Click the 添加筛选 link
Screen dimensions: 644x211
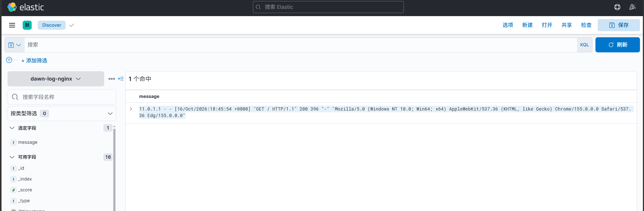[x=34, y=61]
